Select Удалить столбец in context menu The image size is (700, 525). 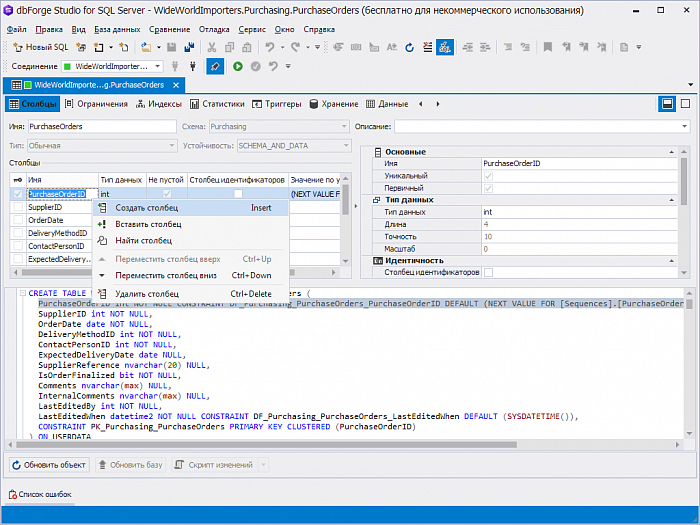click(191, 294)
